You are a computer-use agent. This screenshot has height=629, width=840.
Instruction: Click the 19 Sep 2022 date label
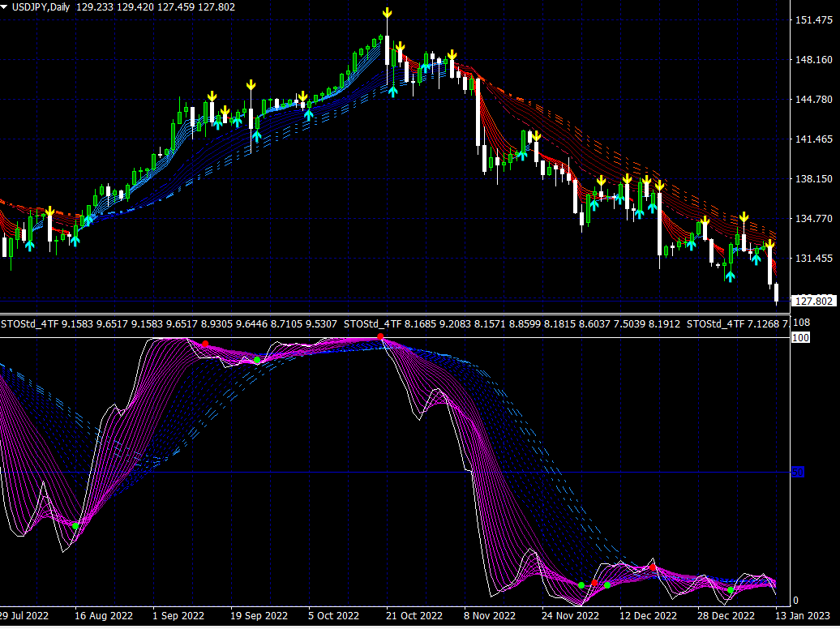pyautogui.click(x=259, y=616)
